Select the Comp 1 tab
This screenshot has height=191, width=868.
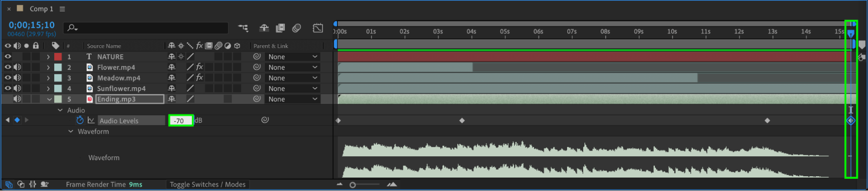[41, 9]
